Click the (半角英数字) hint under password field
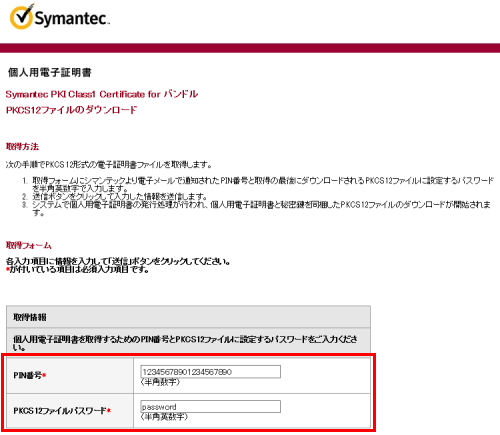This screenshot has height=435, width=500. point(164,417)
